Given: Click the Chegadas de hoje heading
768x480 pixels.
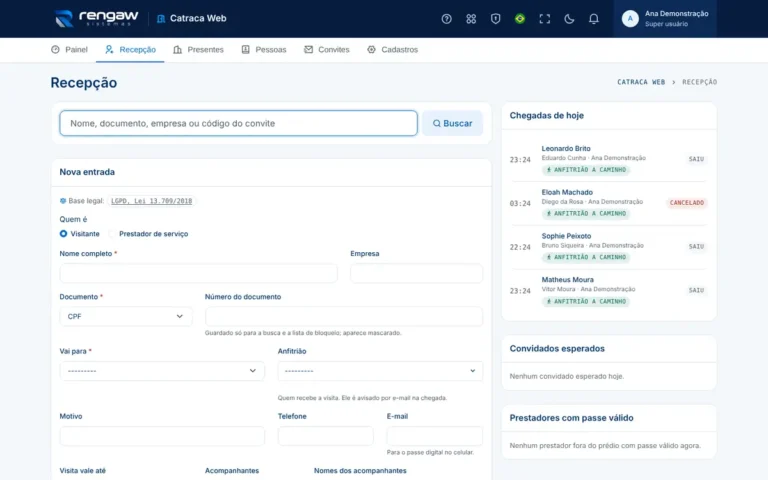Looking at the screenshot, I should [547, 116].
